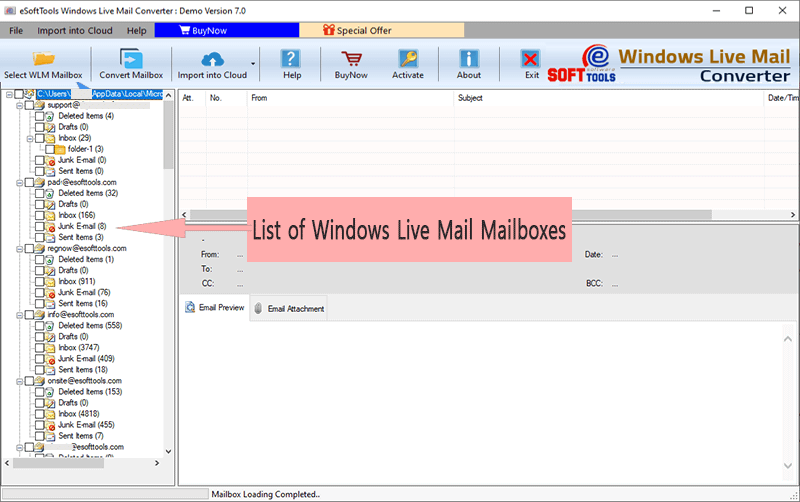Click the tree panel vertical scrollbar thumb

[168, 135]
